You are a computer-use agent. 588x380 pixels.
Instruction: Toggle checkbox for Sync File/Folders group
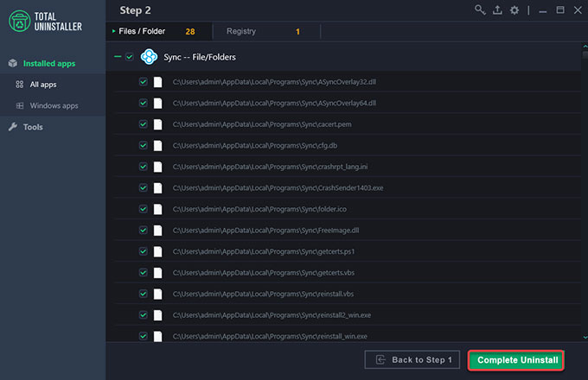click(x=130, y=57)
